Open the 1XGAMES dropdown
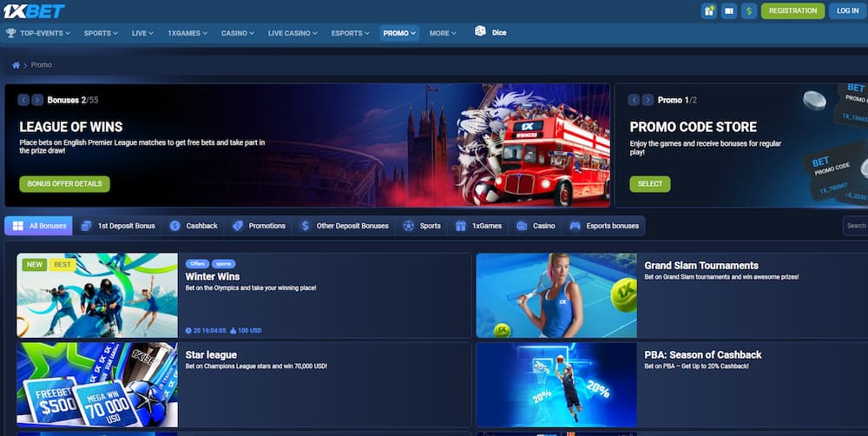 click(187, 33)
